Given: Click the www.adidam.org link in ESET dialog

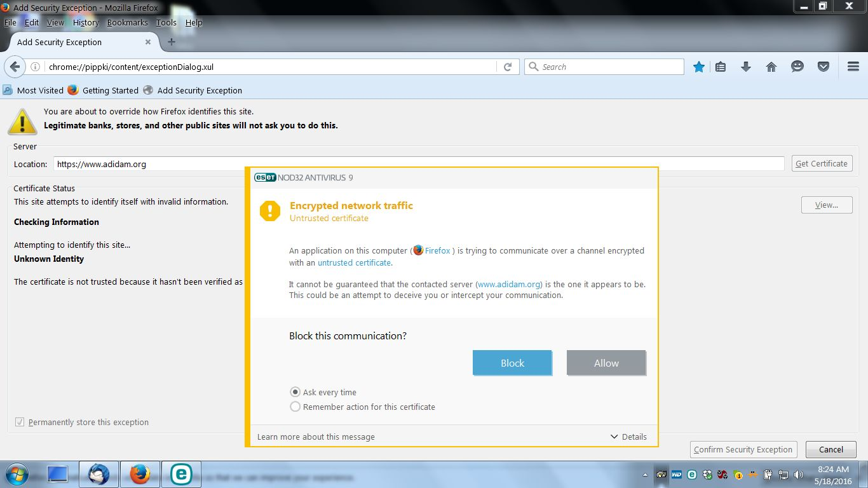Looking at the screenshot, I should click(510, 284).
